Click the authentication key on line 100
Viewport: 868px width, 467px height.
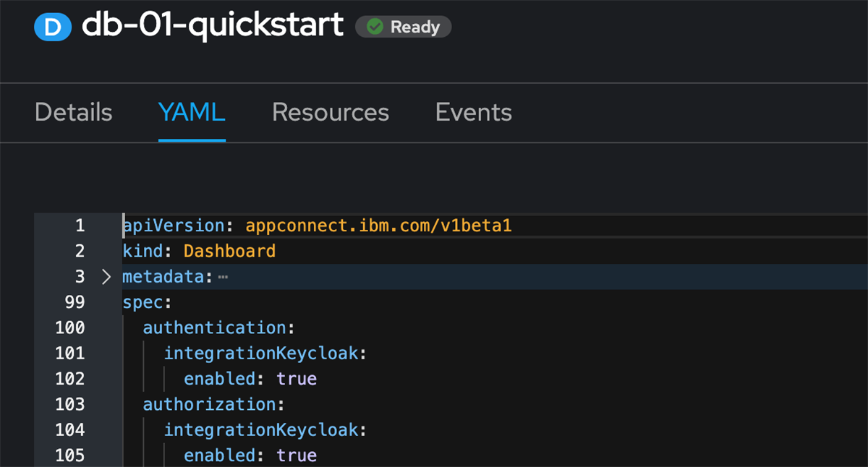click(x=215, y=327)
